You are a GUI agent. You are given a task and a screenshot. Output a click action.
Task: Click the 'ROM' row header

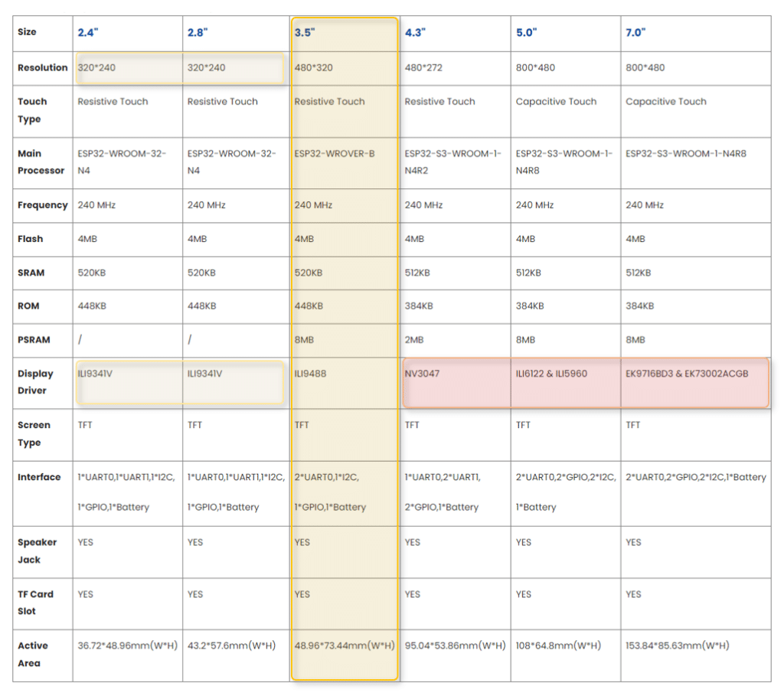tap(28, 306)
